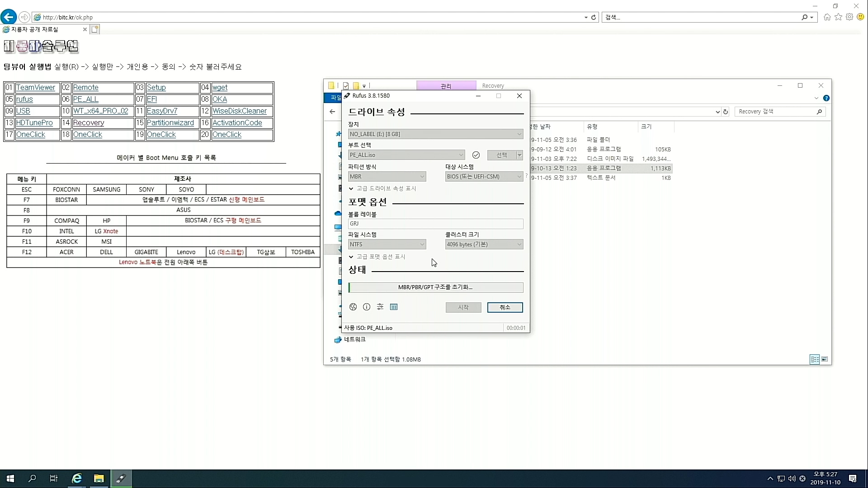Viewport: 868px width, 488px height.
Task: Open the ActivationCode link
Action: (x=237, y=123)
